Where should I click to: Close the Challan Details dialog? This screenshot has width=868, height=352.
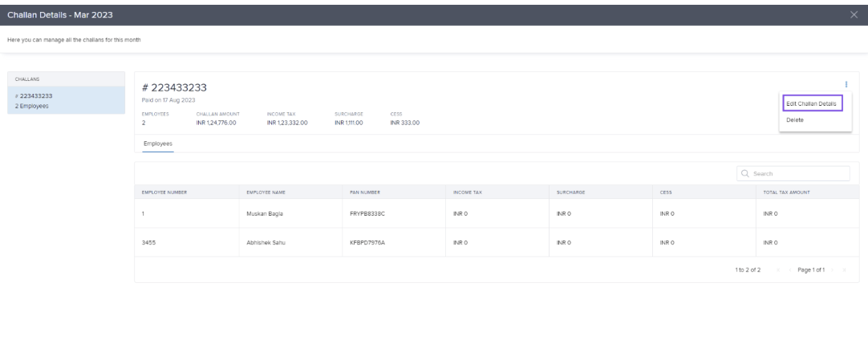854,13
